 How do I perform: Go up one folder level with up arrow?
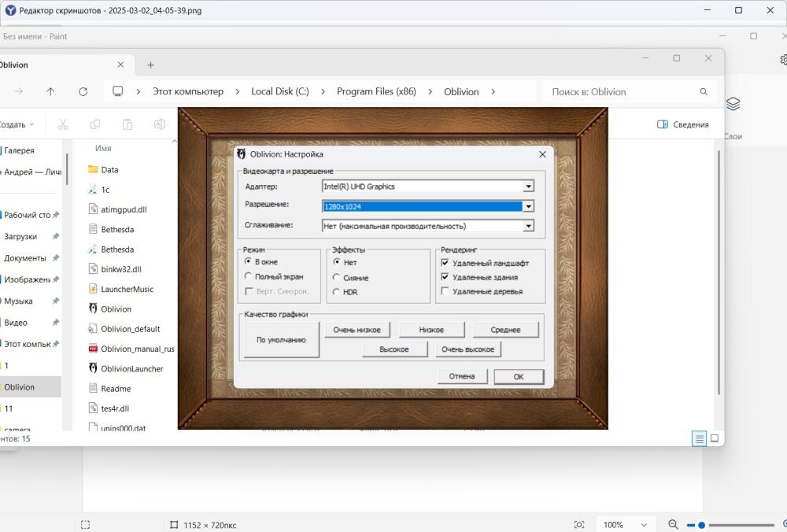pos(50,92)
